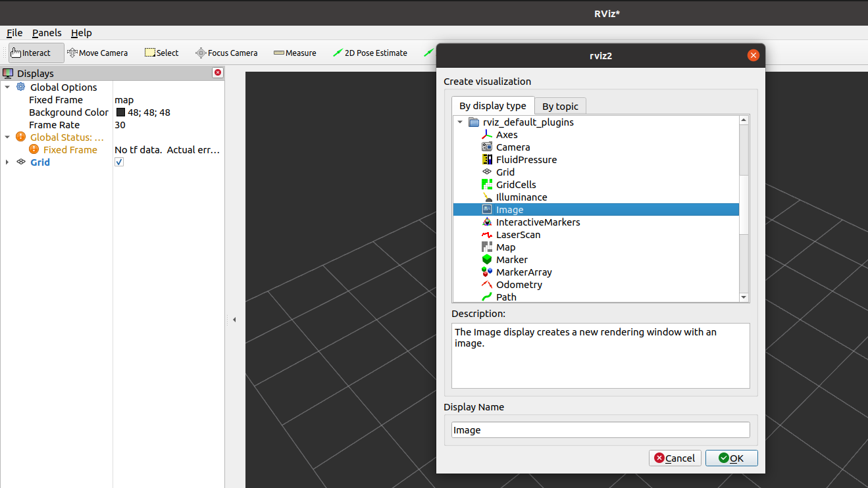Activate the 2D Pose Estimate tool

pos(370,53)
